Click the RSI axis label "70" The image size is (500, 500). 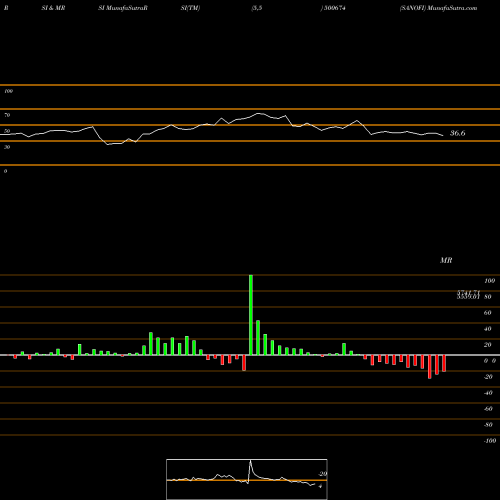click(x=7, y=115)
